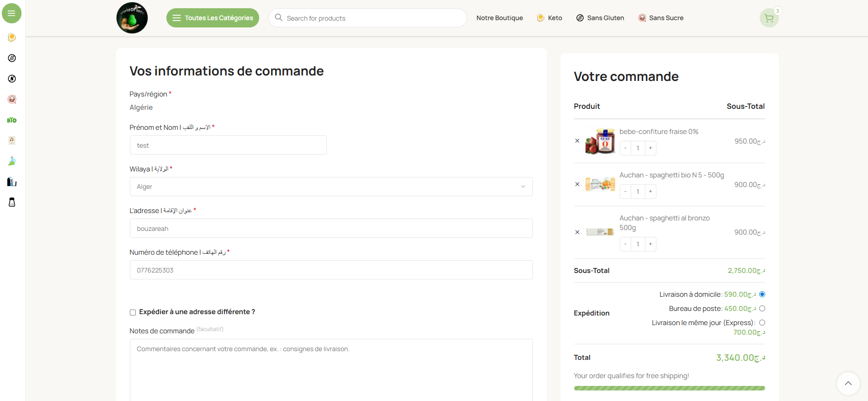Decrease quantity of Auchan spaghetti bio N 5
This screenshot has height=401, width=868.
[x=625, y=192]
